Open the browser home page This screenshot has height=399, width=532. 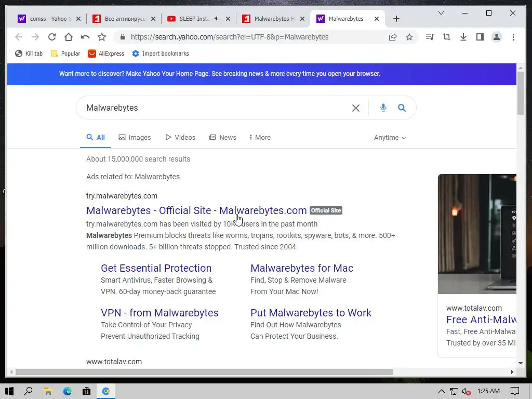coord(68,37)
